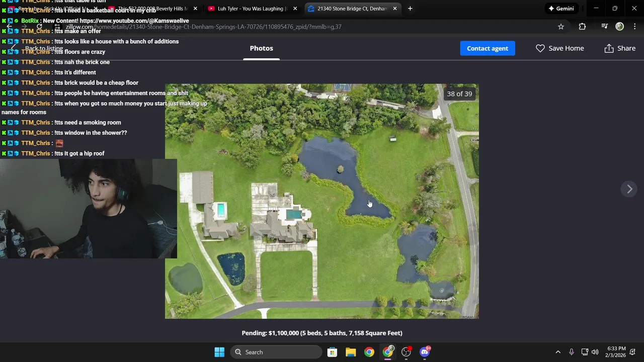Screen dimensions: 644x362
Task: Show hidden system tray icons
Action: (x=558, y=352)
